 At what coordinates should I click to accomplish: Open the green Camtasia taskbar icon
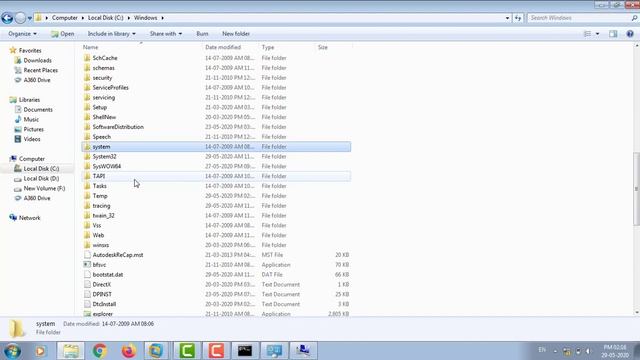coord(187,351)
